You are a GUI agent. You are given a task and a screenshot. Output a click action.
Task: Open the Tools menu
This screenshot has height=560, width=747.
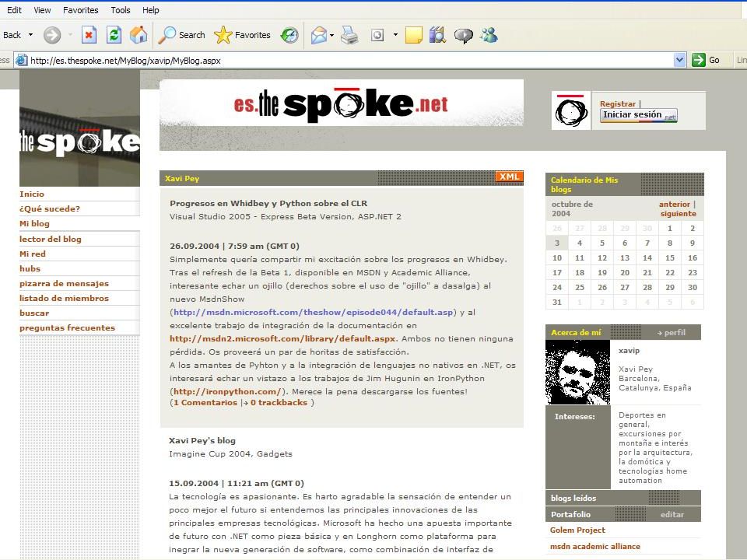[x=121, y=10]
